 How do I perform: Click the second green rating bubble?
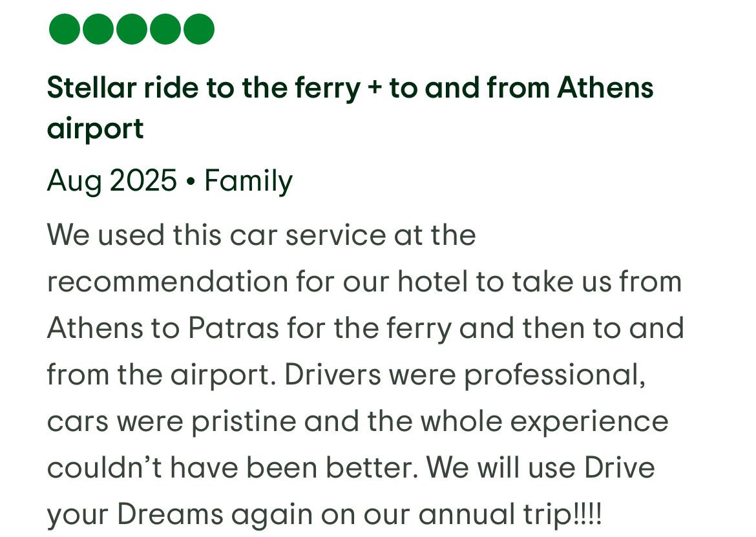point(98,29)
